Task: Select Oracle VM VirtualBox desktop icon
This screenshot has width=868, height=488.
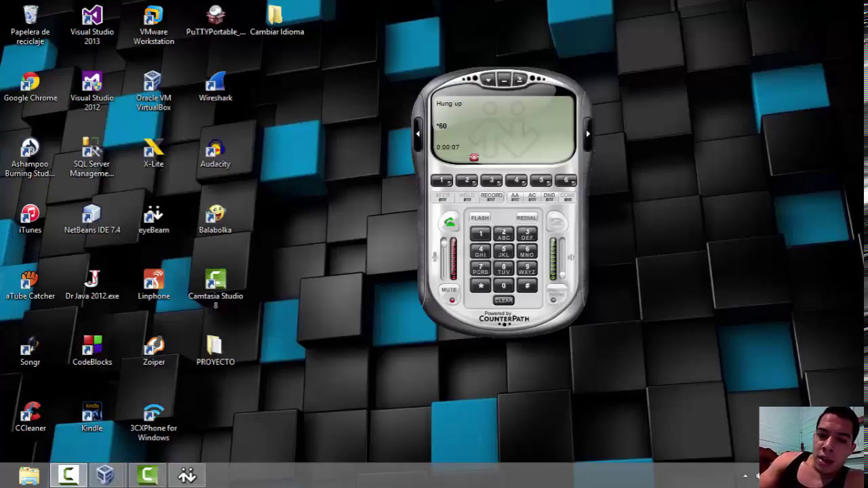Action: click(154, 91)
